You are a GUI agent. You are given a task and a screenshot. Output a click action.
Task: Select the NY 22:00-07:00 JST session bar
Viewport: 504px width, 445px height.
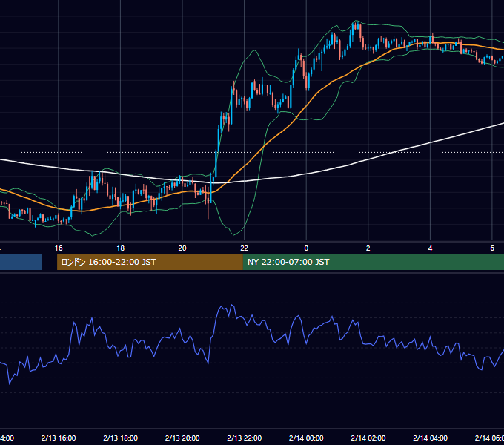coord(373,262)
